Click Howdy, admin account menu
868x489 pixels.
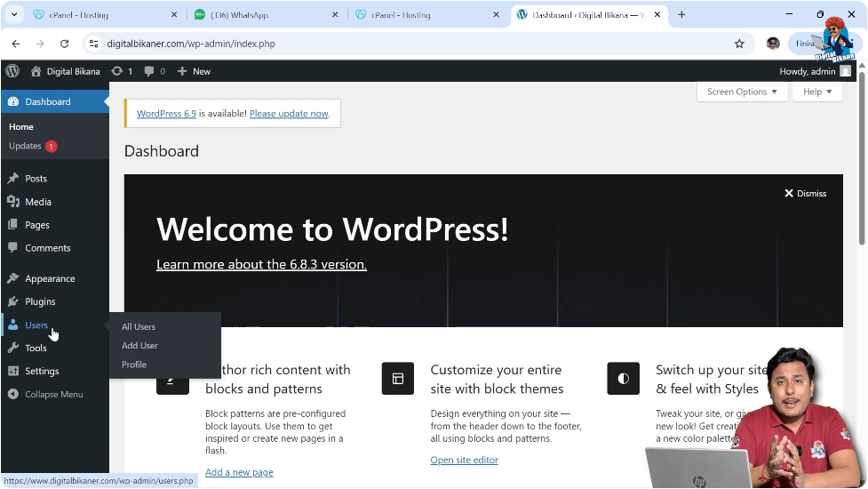(x=815, y=71)
